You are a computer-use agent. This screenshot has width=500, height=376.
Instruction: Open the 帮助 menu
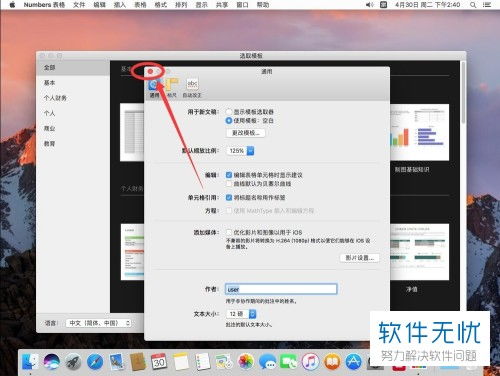tap(263, 5)
